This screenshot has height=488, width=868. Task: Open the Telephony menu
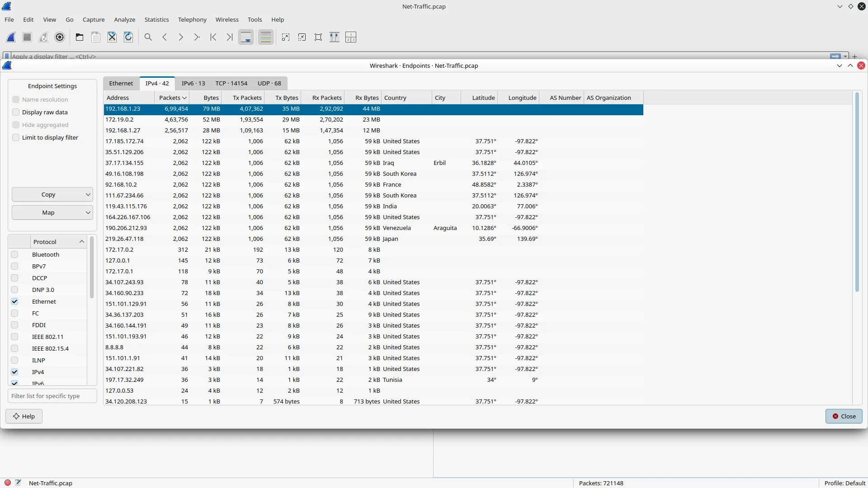pos(192,19)
